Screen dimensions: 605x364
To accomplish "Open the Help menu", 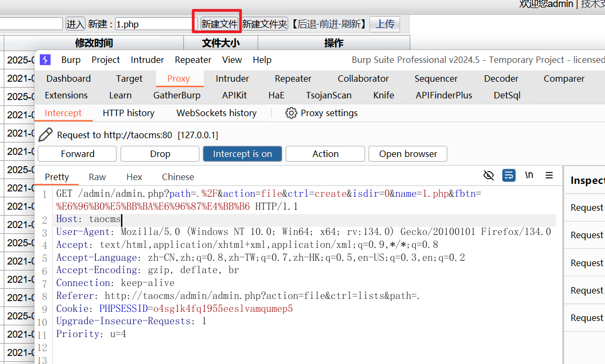I will [262, 60].
